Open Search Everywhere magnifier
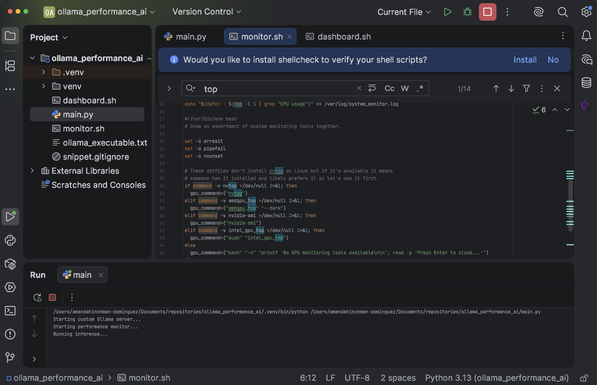Screen dimensions: 597x385 [562, 12]
